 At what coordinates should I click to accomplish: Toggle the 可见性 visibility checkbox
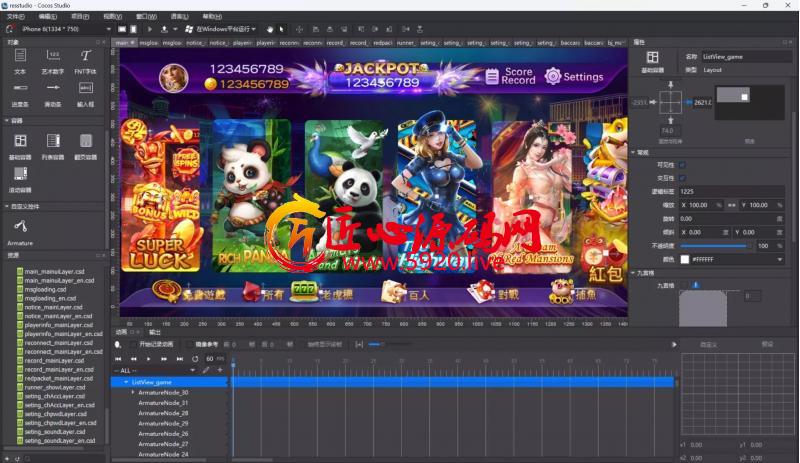(x=683, y=165)
